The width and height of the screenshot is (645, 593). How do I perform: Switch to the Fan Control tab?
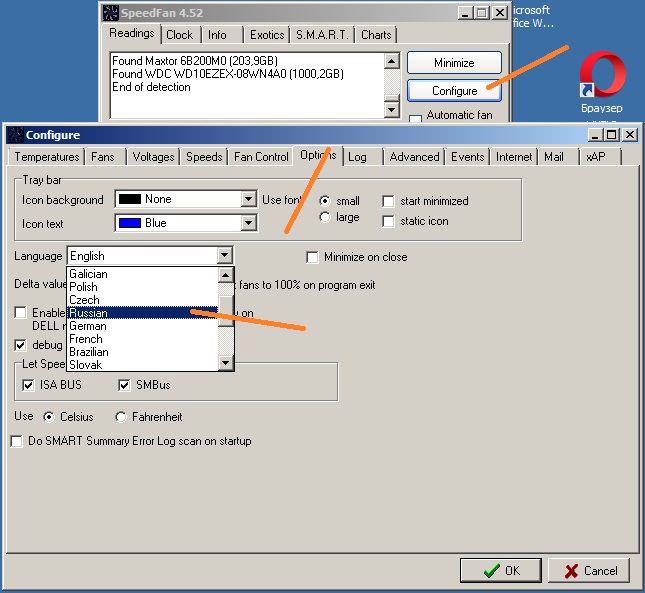(261, 157)
